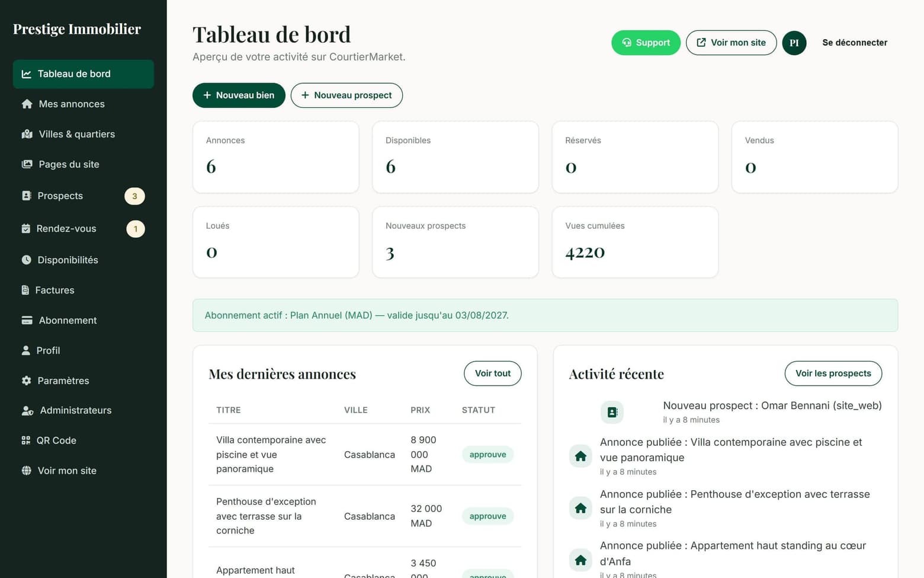Screen dimensions: 924x578
Task: Click the calendar icon for Rendez-vous
Action: (26, 229)
